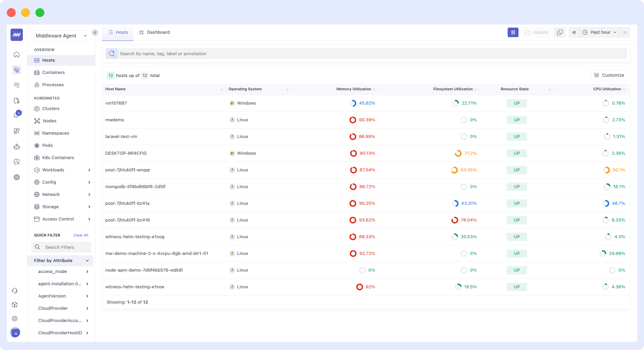Sort by Resource State column arrows
This screenshot has width=644, height=350.
[550, 89]
